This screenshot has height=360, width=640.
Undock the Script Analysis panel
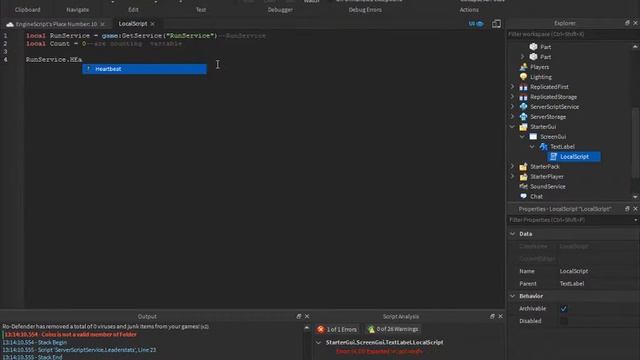click(x=492, y=316)
